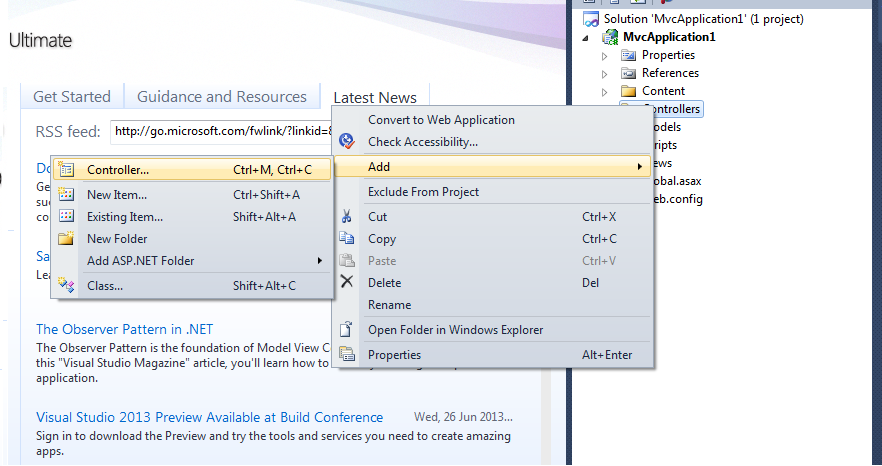Image resolution: width=882 pixels, height=466 pixels.
Task: Click the Solution MvcApplication1 icon
Action: click(x=591, y=19)
